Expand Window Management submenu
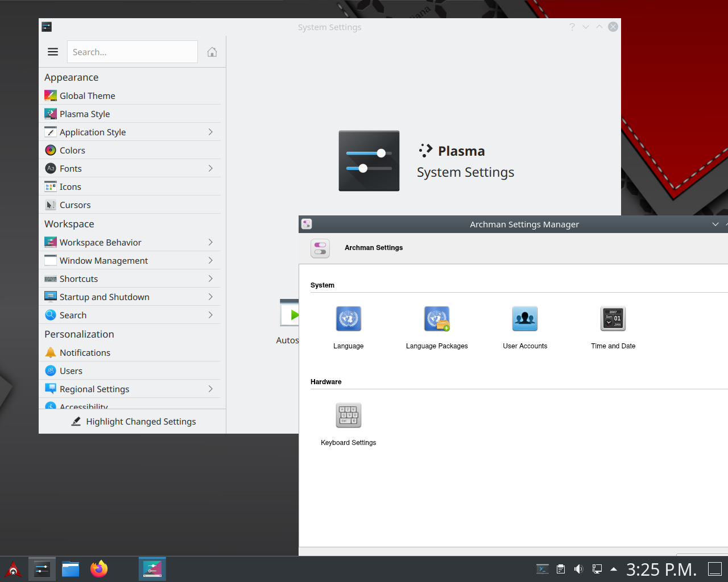Screen dimensions: 728x582 point(210,260)
